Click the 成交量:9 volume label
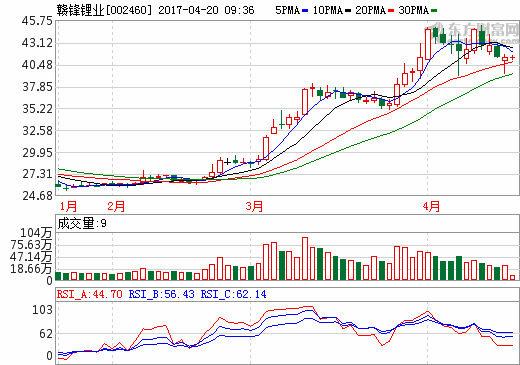520x365 pixels. [82, 223]
